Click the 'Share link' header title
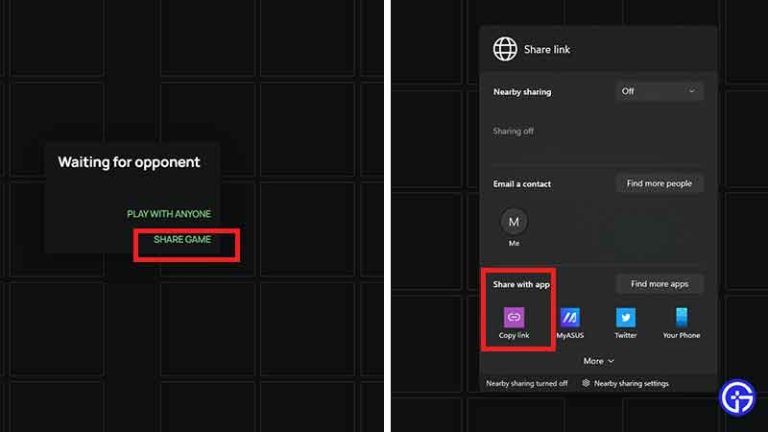Viewport: 768px width, 432px height. [x=547, y=49]
